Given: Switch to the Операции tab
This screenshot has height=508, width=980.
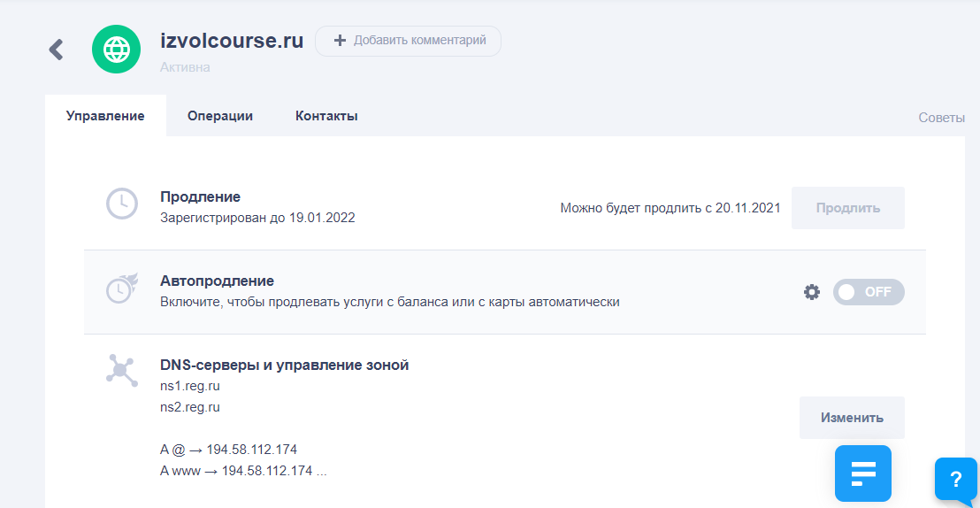Looking at the screenshot, I should point(220,116).
